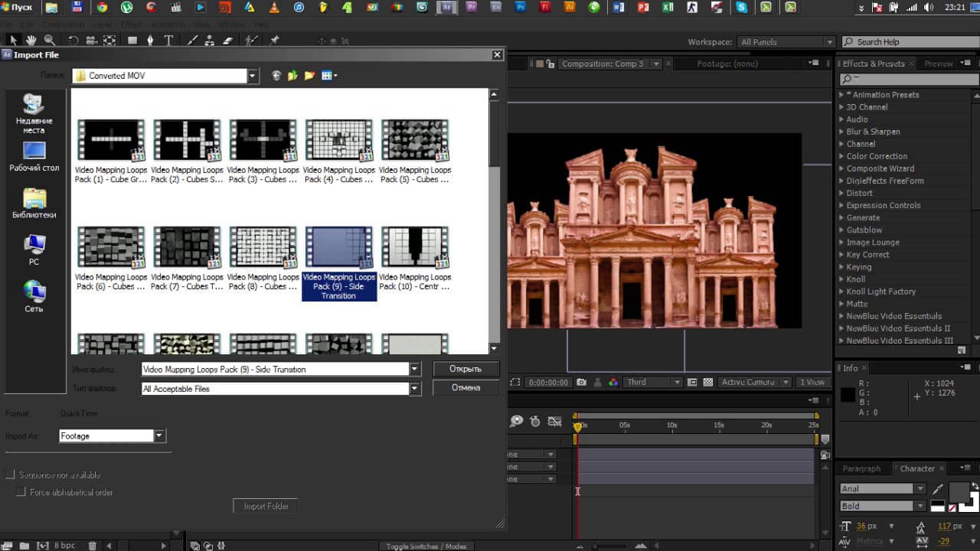Select the Eraser tool
The width and height of the screenshot is (980, 551).
pyautogui.click(x=227, y=40)
